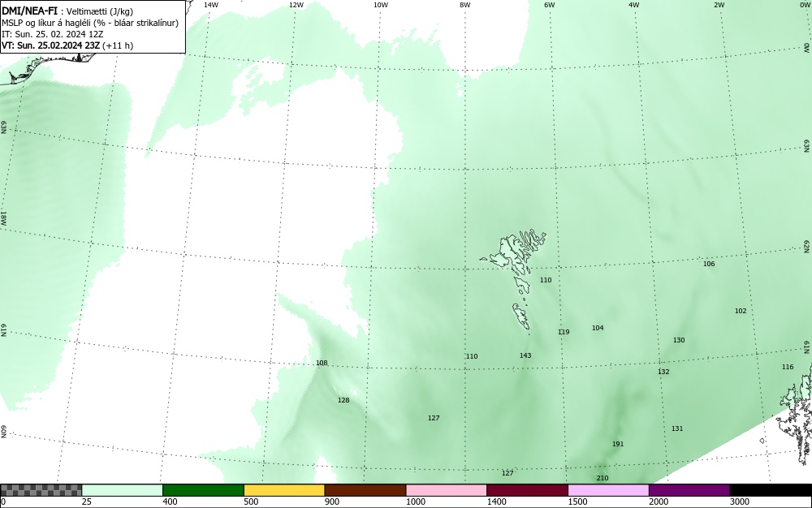
Task: Click the 14W longitude label
Action: (x=211, y=5)
